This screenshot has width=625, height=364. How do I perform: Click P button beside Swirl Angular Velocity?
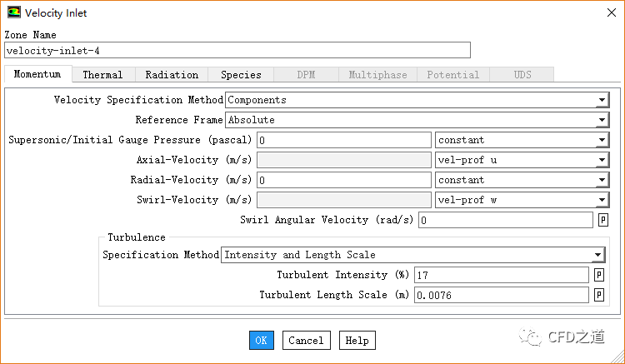pyautogui.click(x=602, y=221)
